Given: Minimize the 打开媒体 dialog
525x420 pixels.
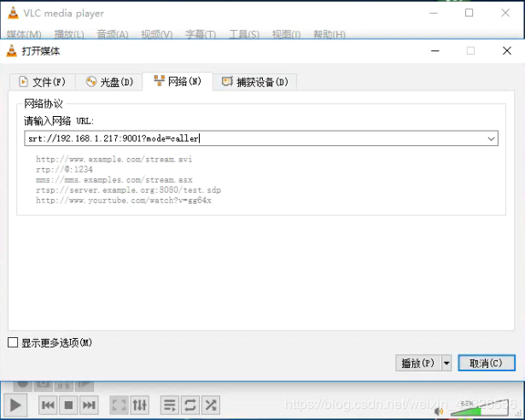Looking at the screenshot, I should coord(435,51).
